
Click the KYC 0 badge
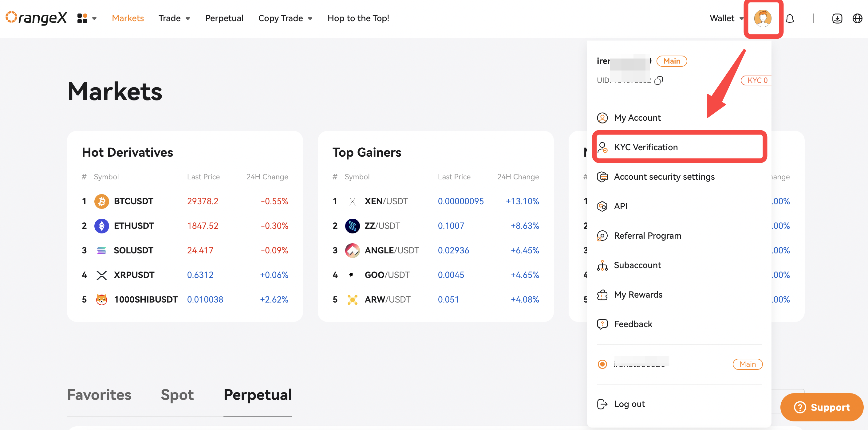(756, 80)
